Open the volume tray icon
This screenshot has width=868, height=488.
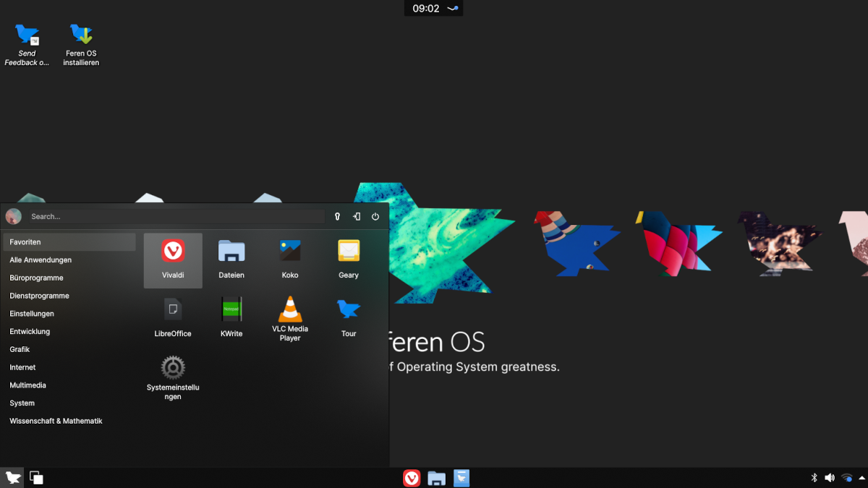click(830, 478)
